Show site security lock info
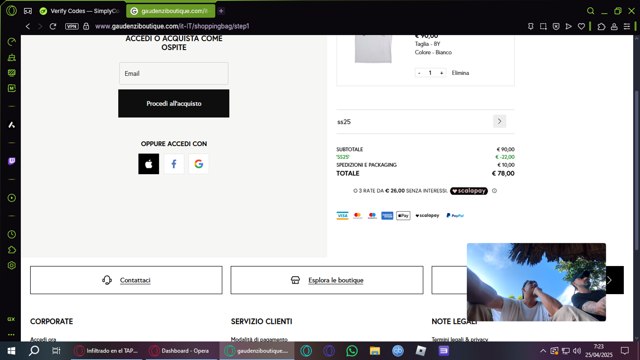Screen dimensions: 640x360 click(x=86, y=27)
